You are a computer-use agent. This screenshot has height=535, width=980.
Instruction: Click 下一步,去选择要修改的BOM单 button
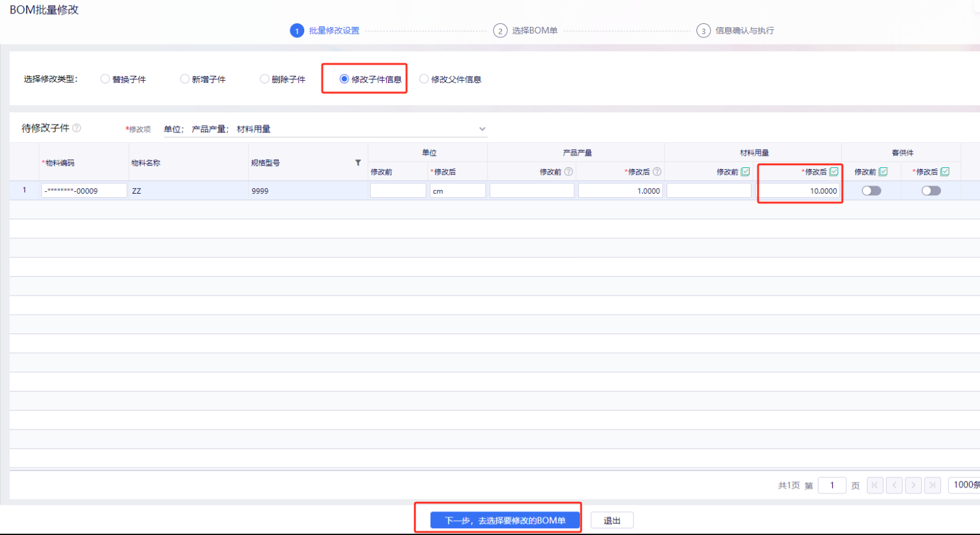(505, 520)
